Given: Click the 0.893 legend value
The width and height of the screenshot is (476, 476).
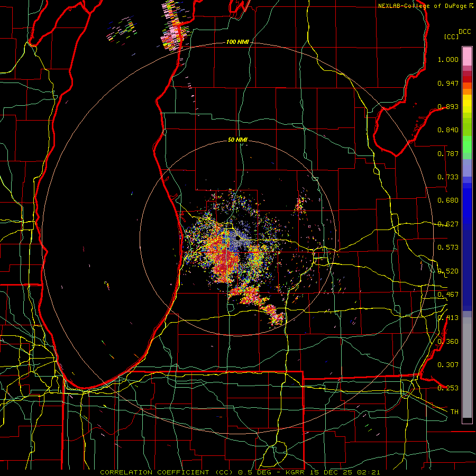Looking at the screenshot, I should (x=448, y=106).
